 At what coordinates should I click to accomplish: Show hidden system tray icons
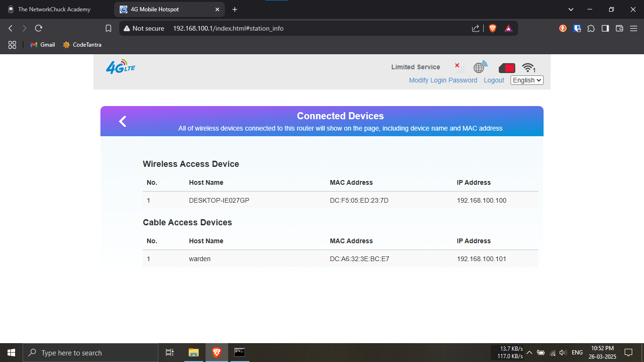(x=529, y=353)
